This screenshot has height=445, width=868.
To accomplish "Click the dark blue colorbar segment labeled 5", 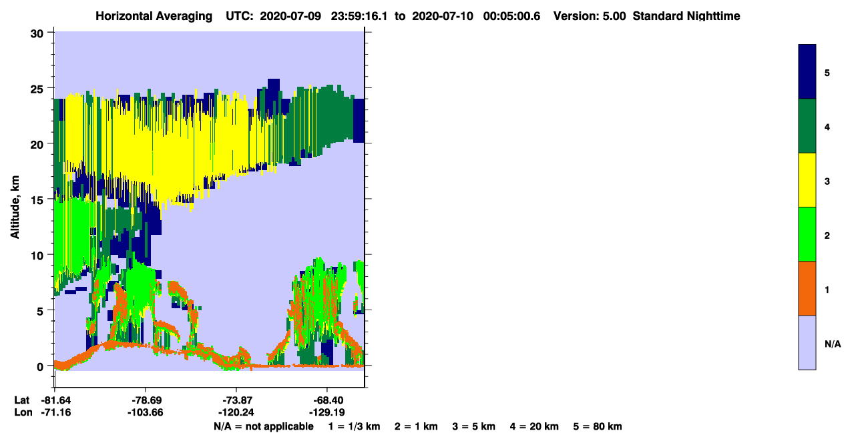I will (x=807, y=72).
